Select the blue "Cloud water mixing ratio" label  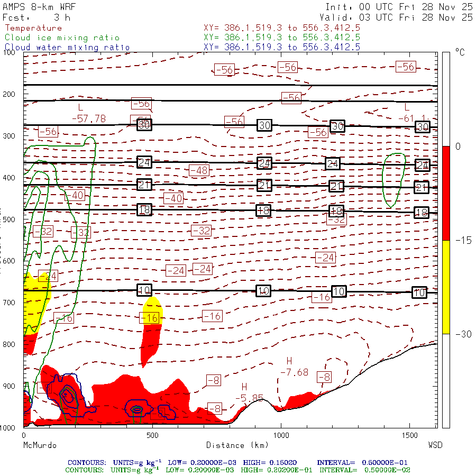67,48
